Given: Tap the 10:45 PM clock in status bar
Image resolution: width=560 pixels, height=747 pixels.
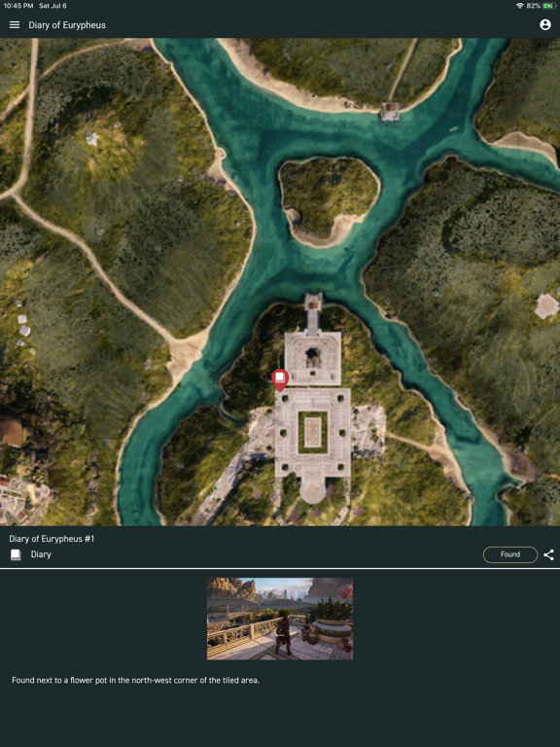Looking at the screenshot, I should (x=18, y=6).
